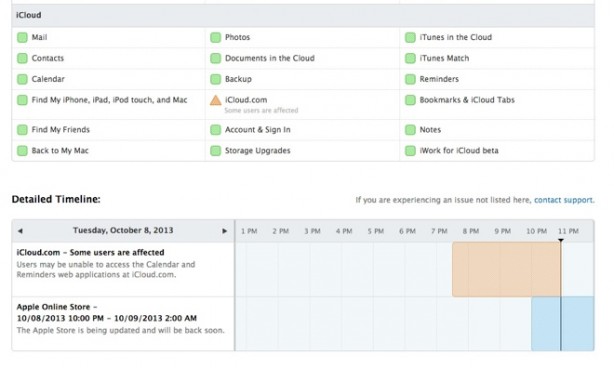
Task: Click the 10 PM timeline hour label
Action: [536, 231]
